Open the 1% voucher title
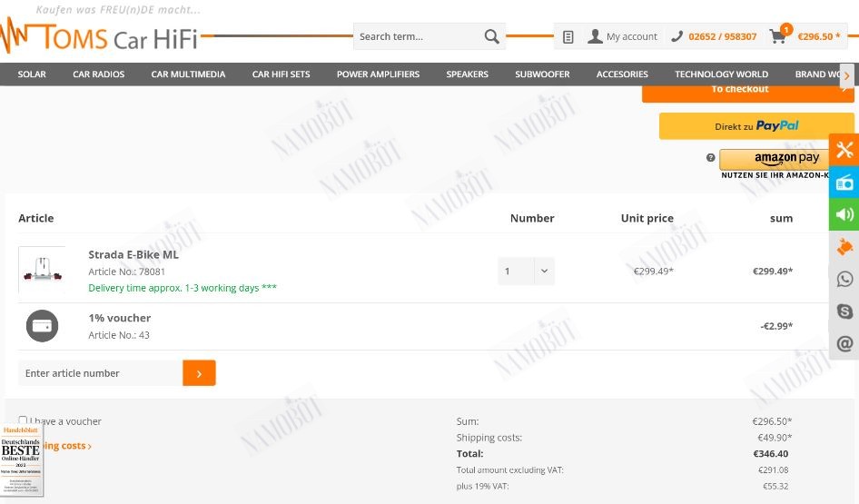Screen dimensions: 859x504 [x=120, y=318]
